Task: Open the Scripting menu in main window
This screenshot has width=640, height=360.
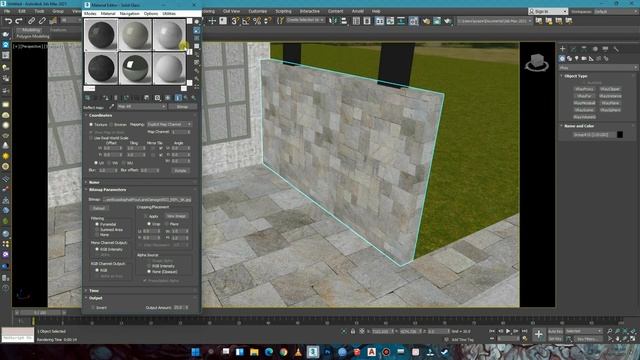Action: point(283,11)
